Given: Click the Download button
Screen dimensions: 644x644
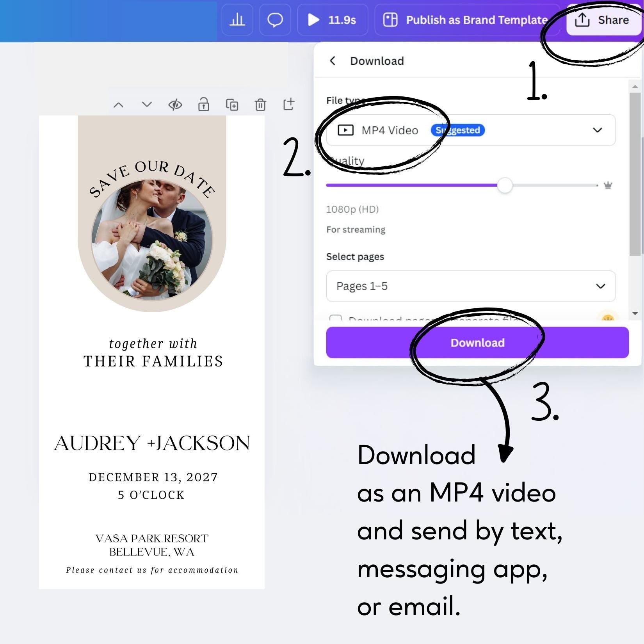Looking at the screenshot, I should coord(477,342).
